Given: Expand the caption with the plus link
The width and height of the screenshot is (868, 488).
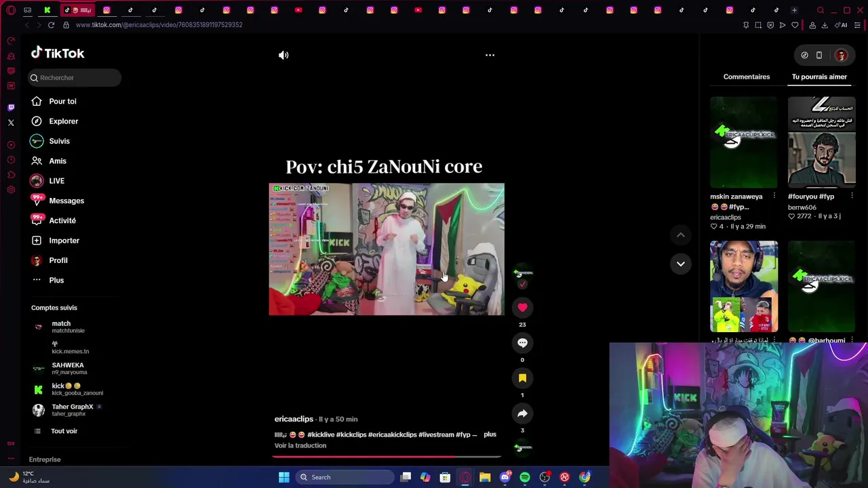Looking at the screenshot, I should [x=490, y=434].
